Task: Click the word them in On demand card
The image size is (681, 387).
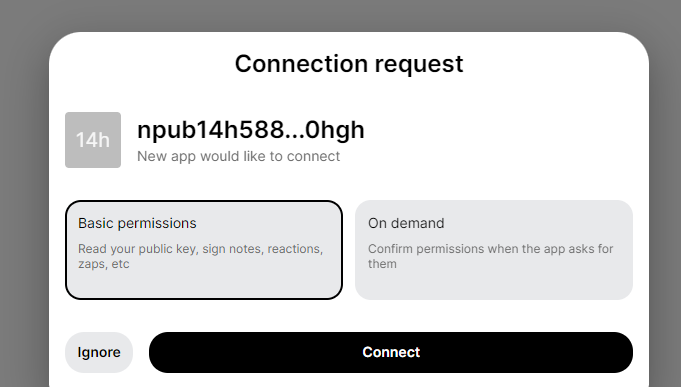Action: point(382,264)
